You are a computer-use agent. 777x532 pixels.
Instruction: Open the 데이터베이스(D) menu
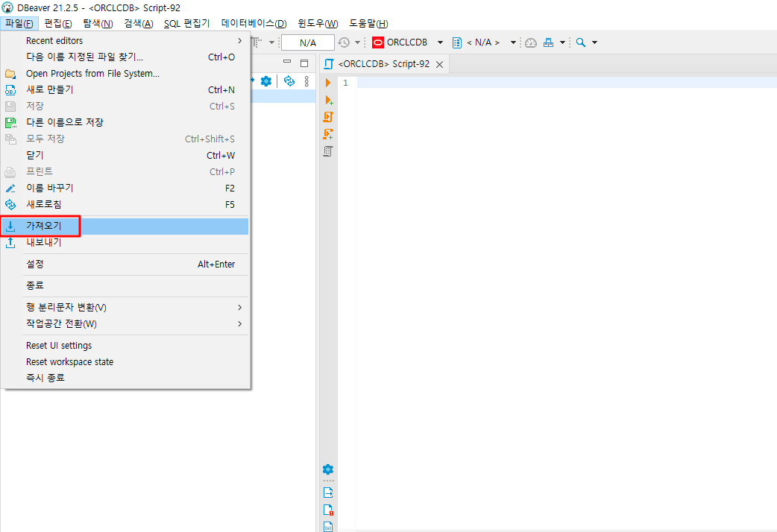tap(254, 23)
